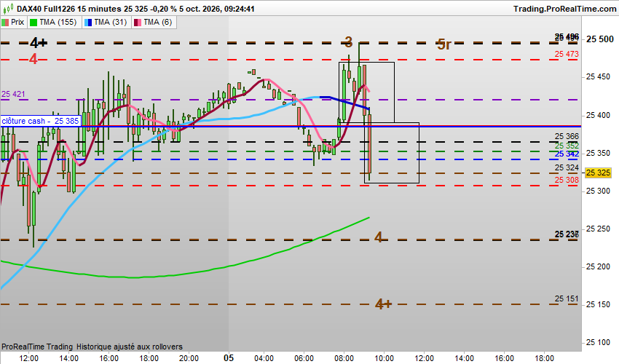Viewport: 619px width, 364px height.
Task: Click the green 25 352 level value
Action: [x=567, y=146]
